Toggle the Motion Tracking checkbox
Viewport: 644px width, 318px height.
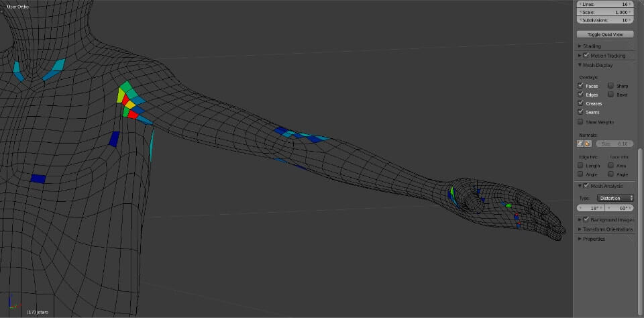pyautogui.click(x=586, y=56)
